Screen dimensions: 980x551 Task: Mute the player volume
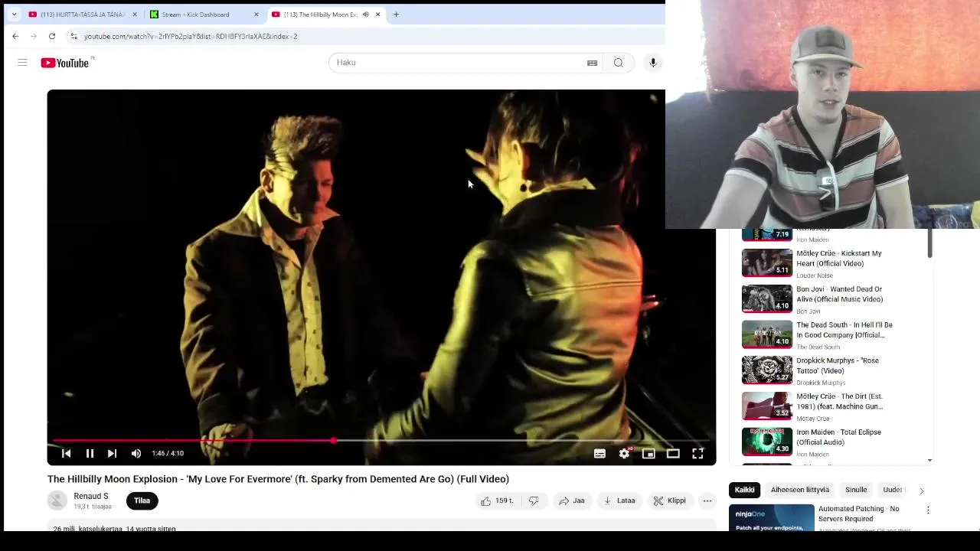click(x=136, y=454)
